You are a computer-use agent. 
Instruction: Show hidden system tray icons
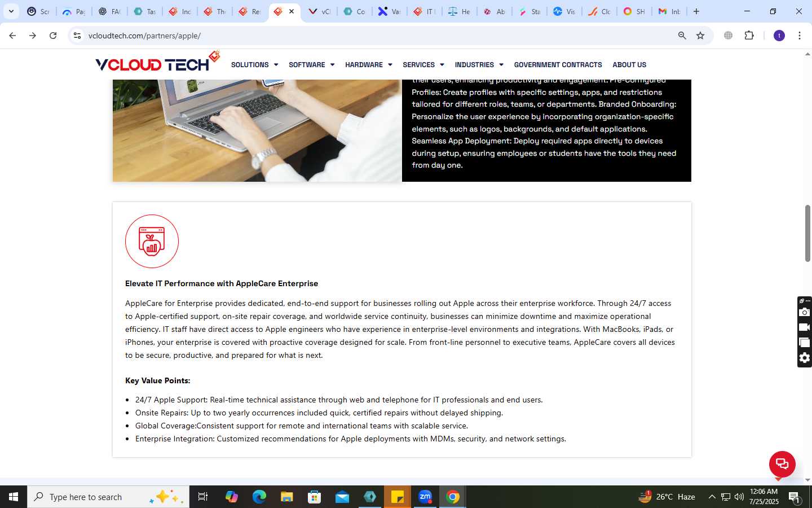[712, 497]
